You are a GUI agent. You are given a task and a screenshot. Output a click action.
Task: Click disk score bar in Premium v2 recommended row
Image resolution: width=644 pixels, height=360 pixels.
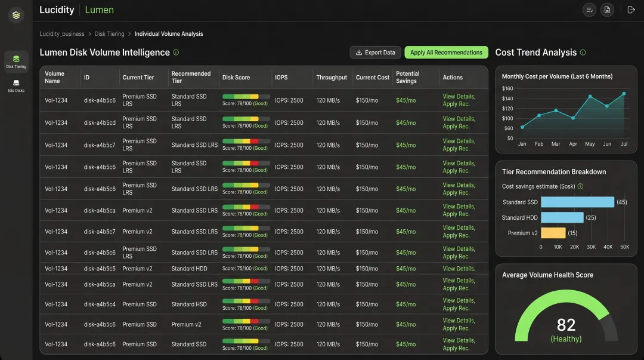click(x=246, y=321)
